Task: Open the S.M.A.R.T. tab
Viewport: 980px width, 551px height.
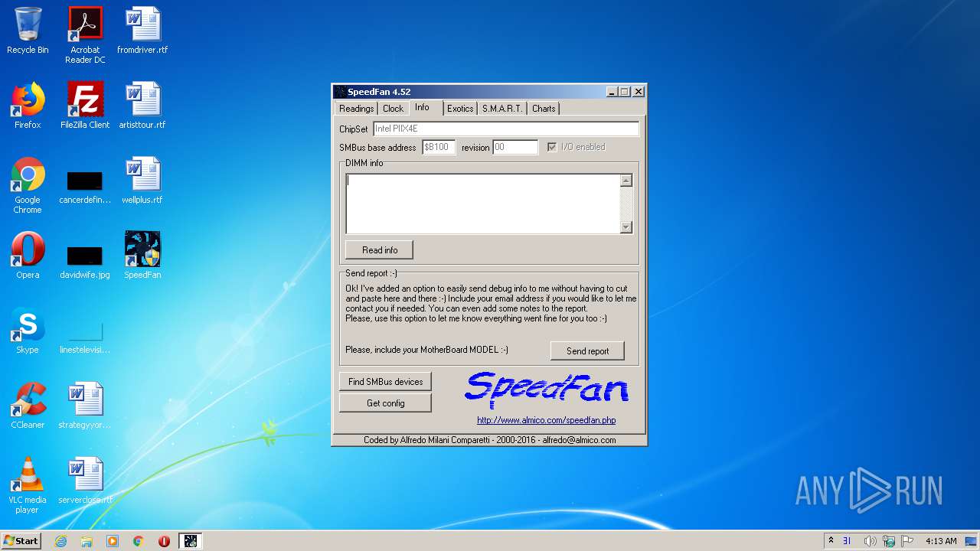Action: click(x=502, y=109)
